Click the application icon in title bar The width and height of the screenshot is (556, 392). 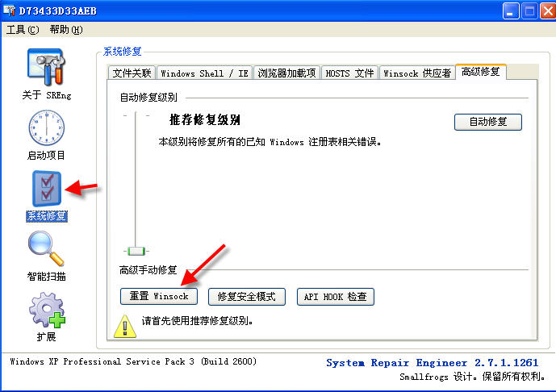pos(9,10)
